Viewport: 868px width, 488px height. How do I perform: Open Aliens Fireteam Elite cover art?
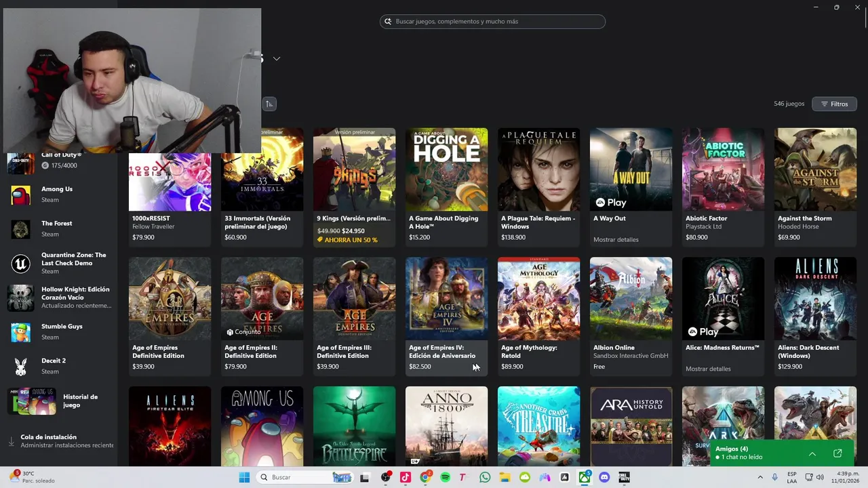coord(170,426)
